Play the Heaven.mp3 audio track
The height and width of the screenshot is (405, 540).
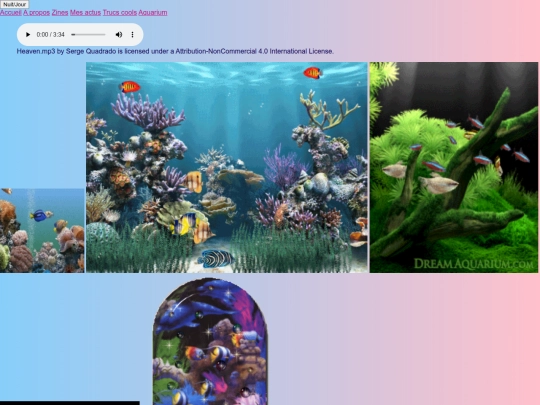[28, 34]
